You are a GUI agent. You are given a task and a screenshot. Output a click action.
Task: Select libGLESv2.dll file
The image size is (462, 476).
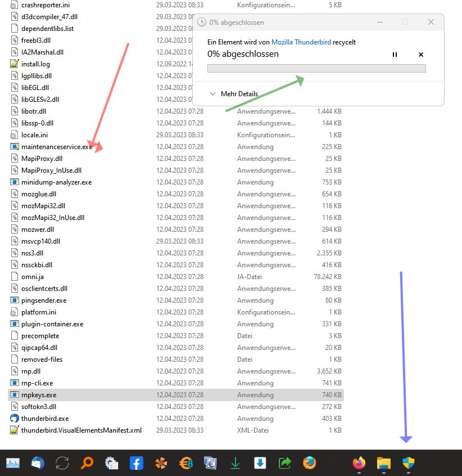coord(40,100)
